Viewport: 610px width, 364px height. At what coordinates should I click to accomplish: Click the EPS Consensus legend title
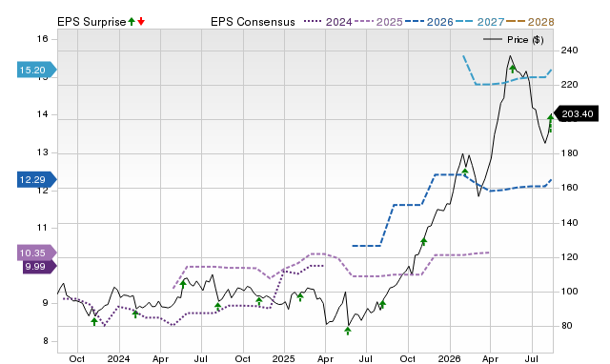pos(253,22)
